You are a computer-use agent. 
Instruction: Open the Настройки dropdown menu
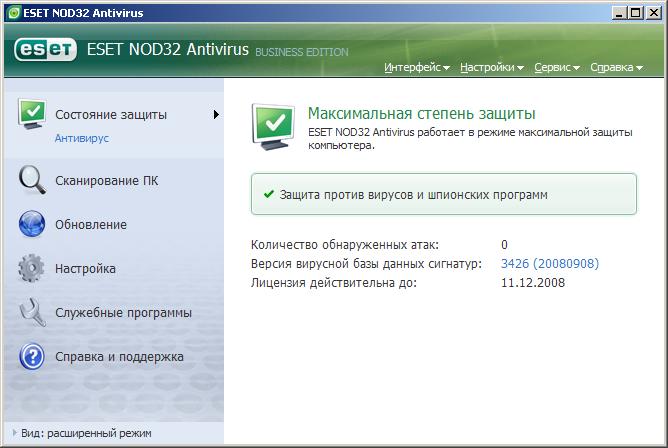click(492, 67)
